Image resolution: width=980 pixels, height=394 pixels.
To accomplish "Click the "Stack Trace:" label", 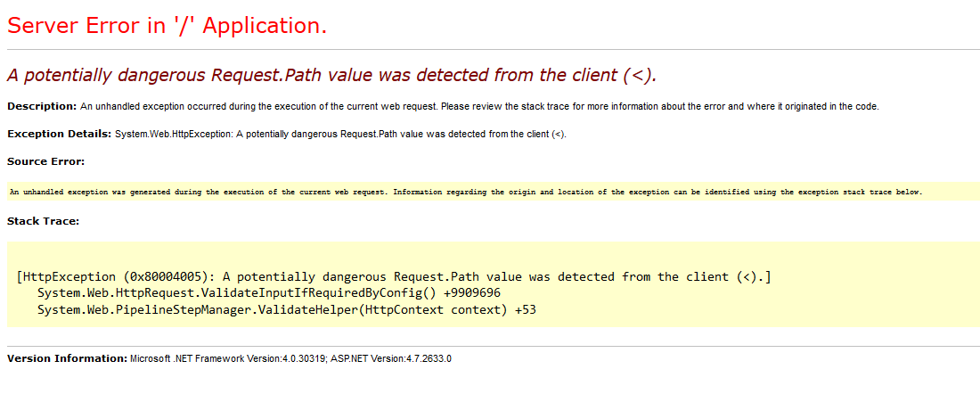I will pos(43,221).
